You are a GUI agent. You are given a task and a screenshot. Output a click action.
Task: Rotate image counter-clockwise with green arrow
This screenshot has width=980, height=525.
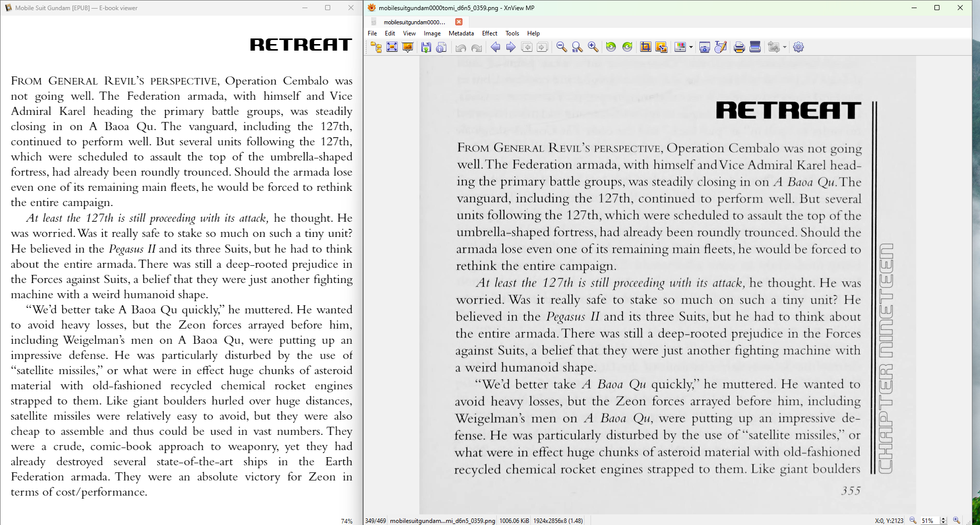tap(611, 47)
